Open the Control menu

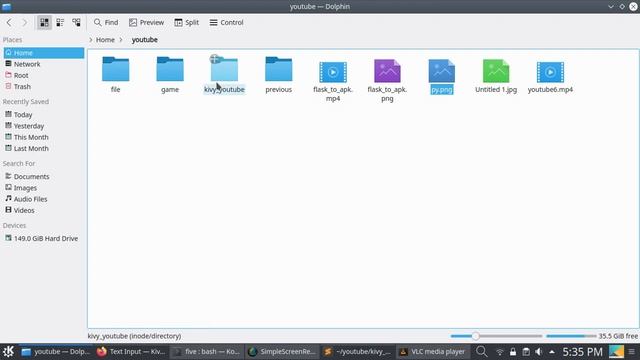227,22
